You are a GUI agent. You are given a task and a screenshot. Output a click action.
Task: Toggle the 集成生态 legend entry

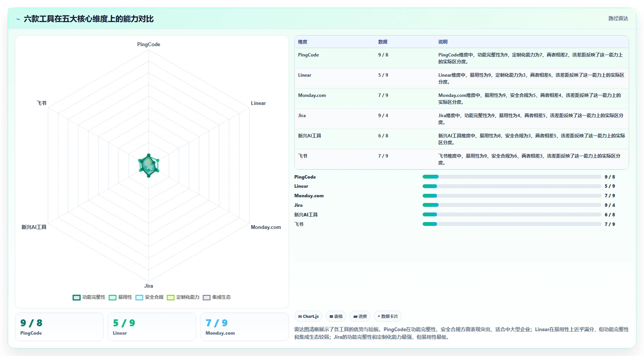point(216,297)
